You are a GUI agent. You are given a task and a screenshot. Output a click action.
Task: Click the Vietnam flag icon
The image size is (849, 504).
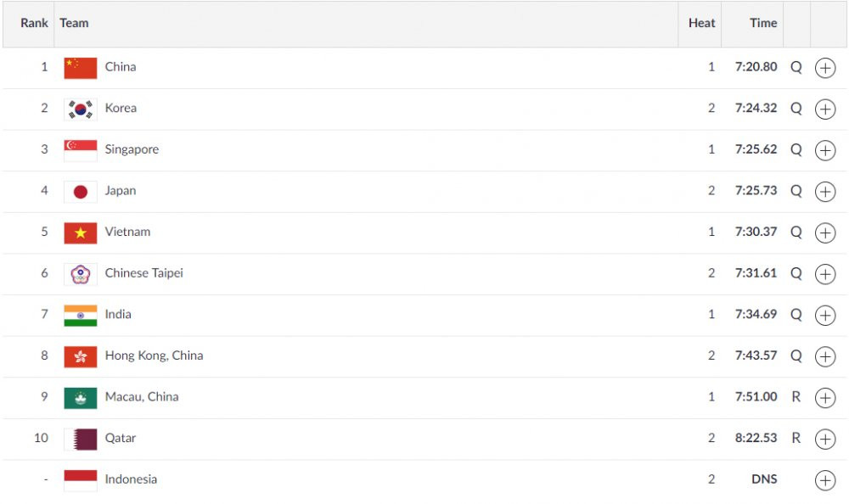pyautogui.click(x=80, y=232)
